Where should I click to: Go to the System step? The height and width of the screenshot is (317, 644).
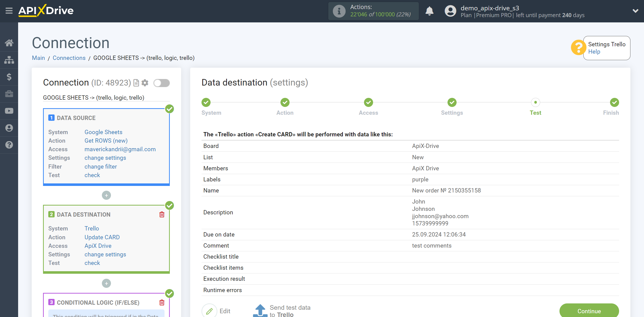tap(206, 102)
